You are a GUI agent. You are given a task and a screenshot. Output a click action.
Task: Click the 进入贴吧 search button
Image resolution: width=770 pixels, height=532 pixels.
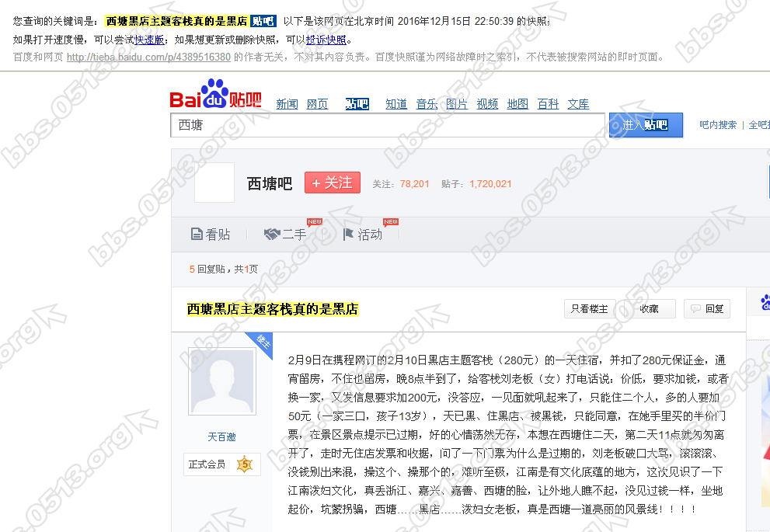point(646,124)
